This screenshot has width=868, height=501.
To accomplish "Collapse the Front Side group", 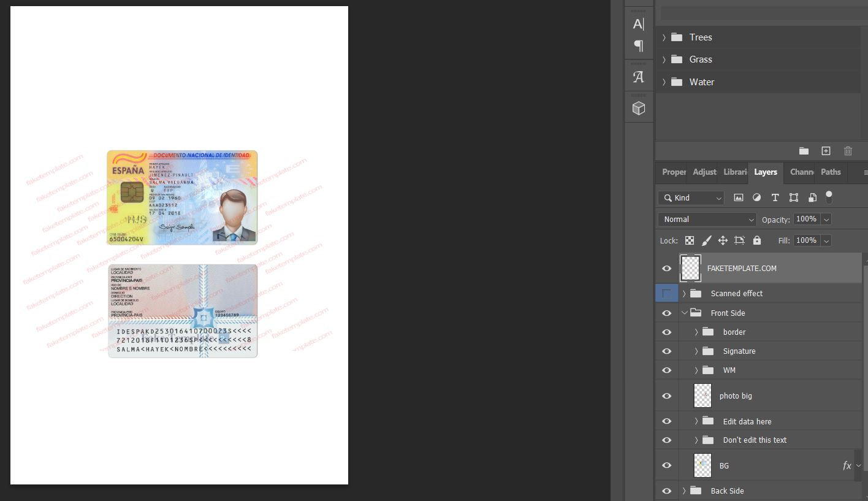I will (684, 313).
